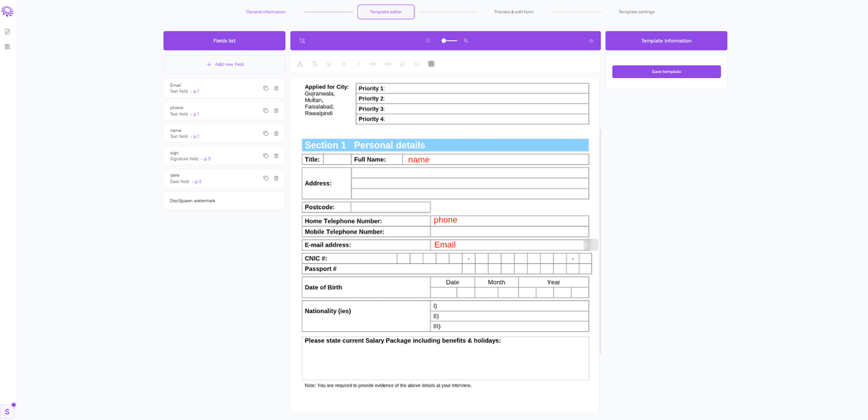The width and height of the screenshot is (868, 420).
Task: Apply bold formatting
Action: click(x=344, y=64)
